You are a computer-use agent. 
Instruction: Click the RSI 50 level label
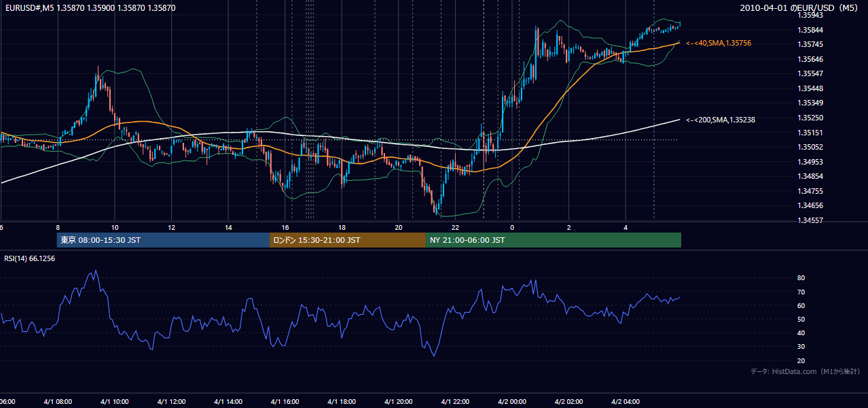(x=801, y=319)
